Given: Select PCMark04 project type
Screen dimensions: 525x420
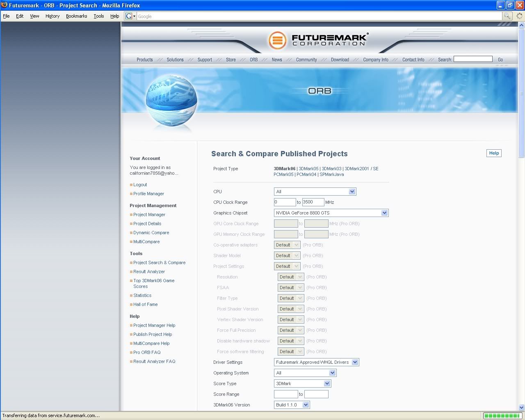Looking at the screenshot, I should [306, 174].
